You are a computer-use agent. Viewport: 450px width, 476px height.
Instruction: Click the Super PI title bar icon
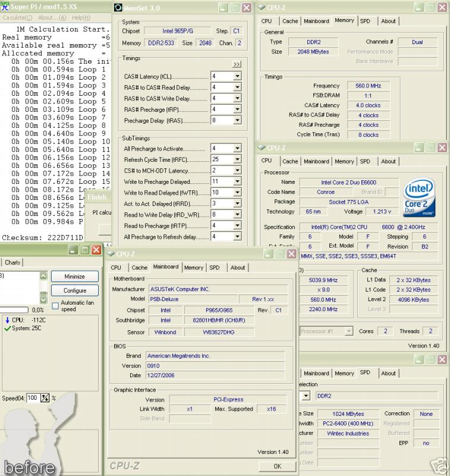coord(5,7)
